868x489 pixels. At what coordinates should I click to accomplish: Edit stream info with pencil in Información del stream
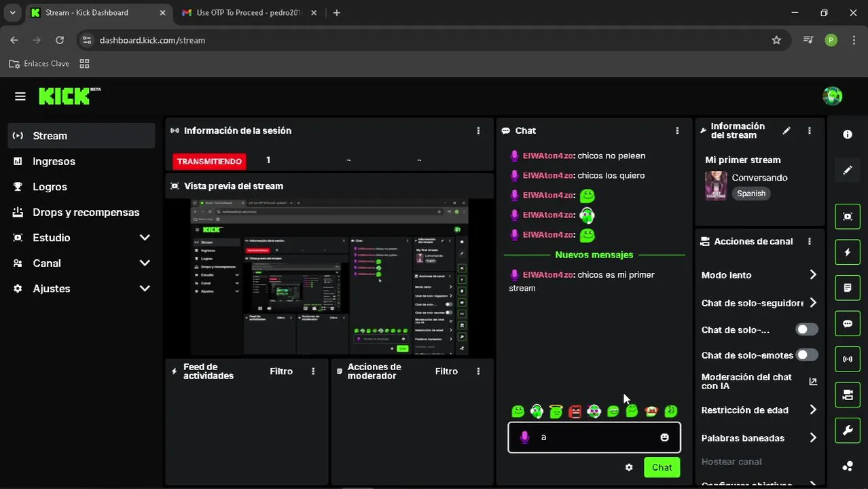[x=786, y=130]
